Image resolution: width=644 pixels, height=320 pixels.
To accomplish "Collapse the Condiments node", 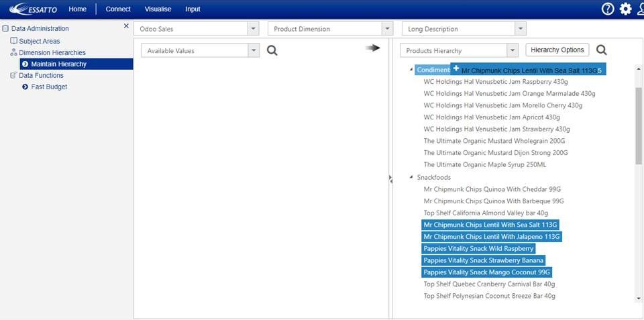I will point(411,70).
